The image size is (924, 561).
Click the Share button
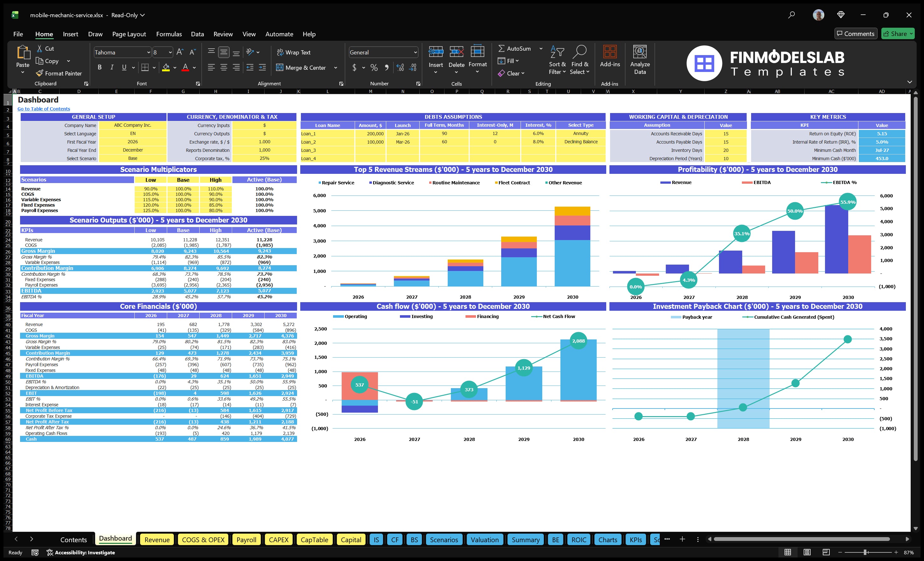(898, 33)
